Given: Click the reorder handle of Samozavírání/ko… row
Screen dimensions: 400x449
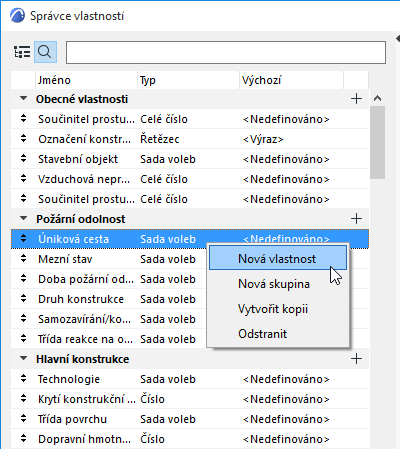Looking at the screenshot, I should pos(23,318).
